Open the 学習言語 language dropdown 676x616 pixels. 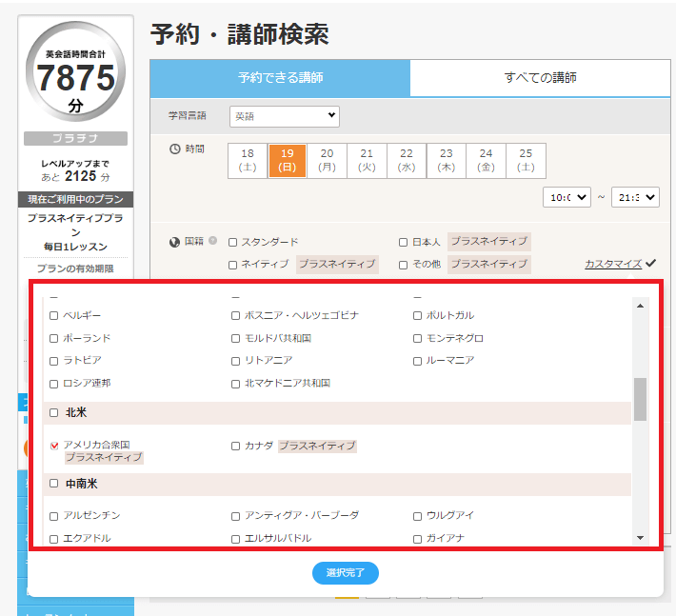(x=285, y=116)
